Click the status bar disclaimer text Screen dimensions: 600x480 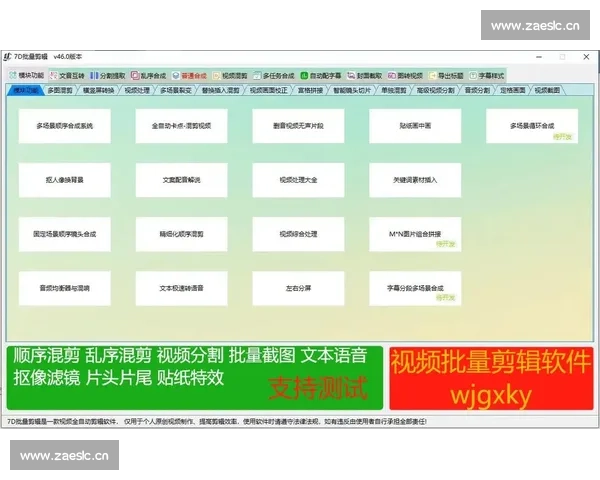point(217,421)
